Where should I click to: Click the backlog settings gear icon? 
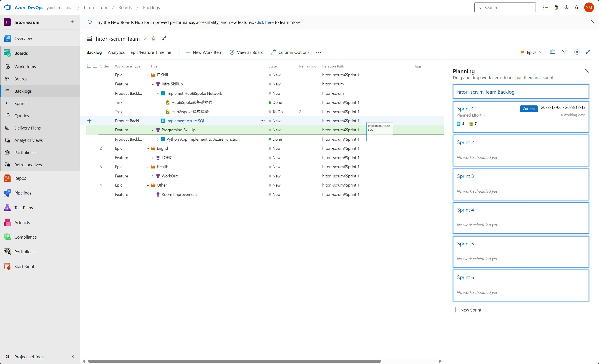[x=577, y=52]
